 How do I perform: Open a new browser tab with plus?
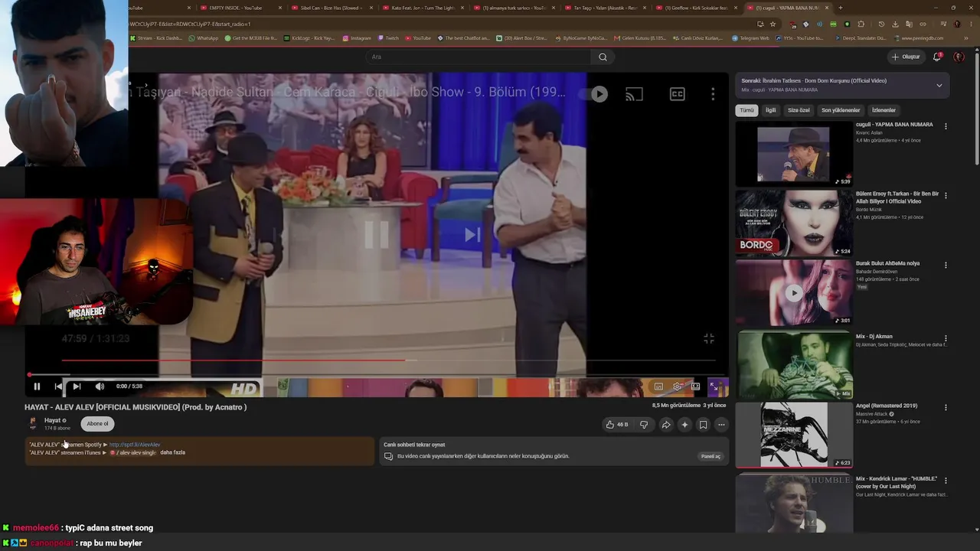(x=840, y=8)
